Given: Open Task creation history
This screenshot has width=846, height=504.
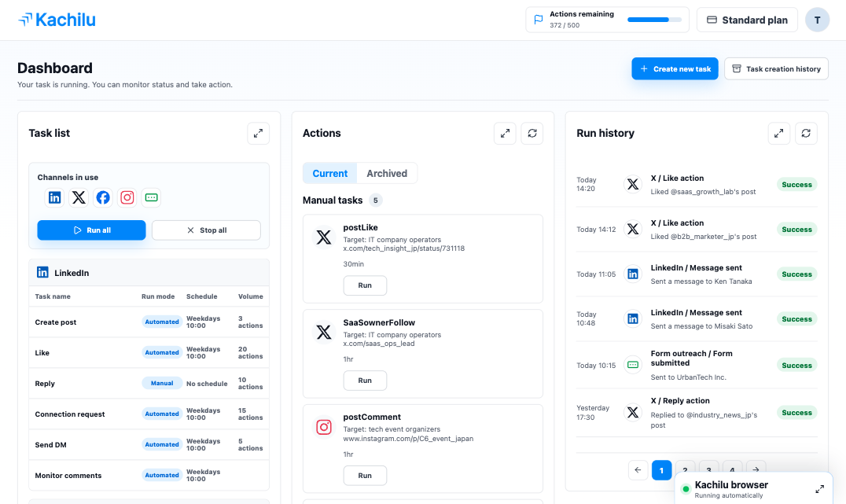Looking at the screenshot, I should 776,68.
